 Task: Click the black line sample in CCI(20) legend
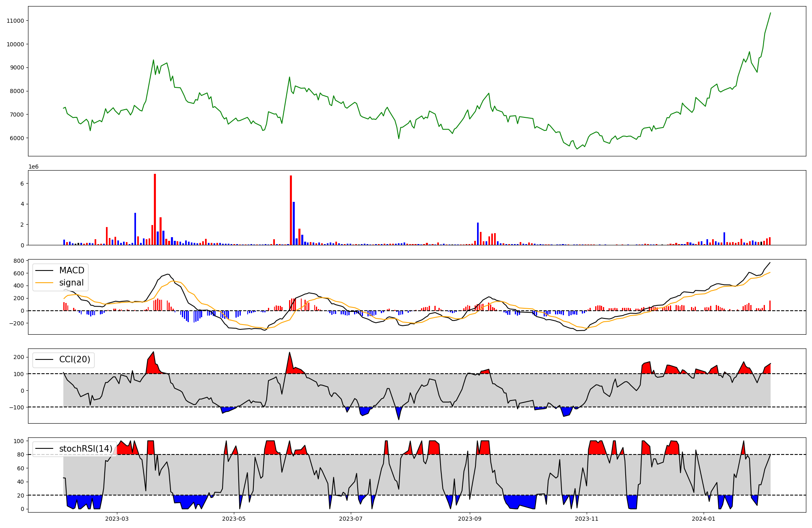[x=44, y=359]
